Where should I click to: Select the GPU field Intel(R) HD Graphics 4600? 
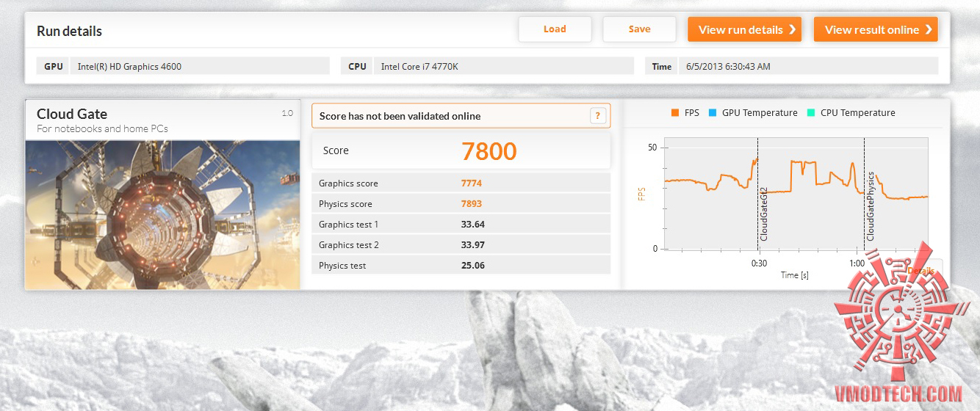pos(199,66)
